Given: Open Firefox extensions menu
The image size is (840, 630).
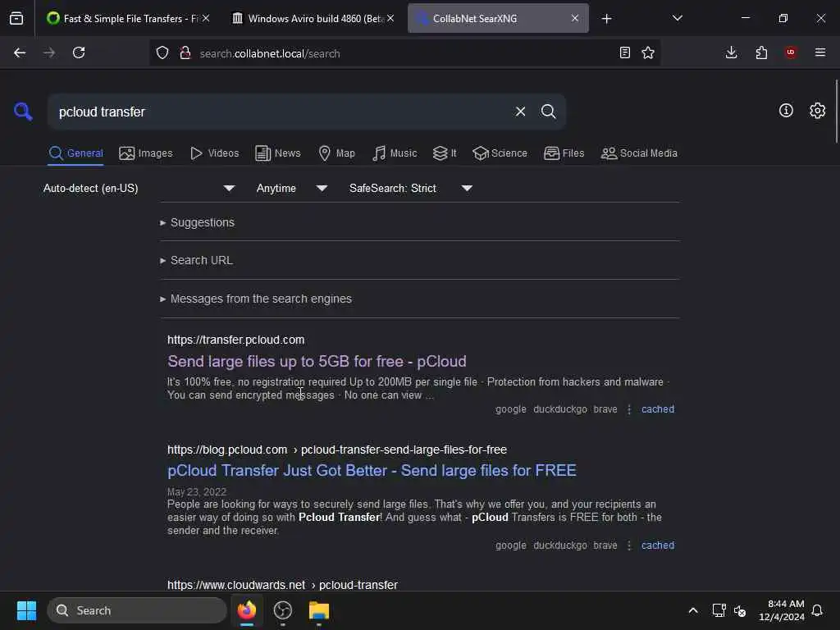Looking at the screenshot, I should [761, 52].
